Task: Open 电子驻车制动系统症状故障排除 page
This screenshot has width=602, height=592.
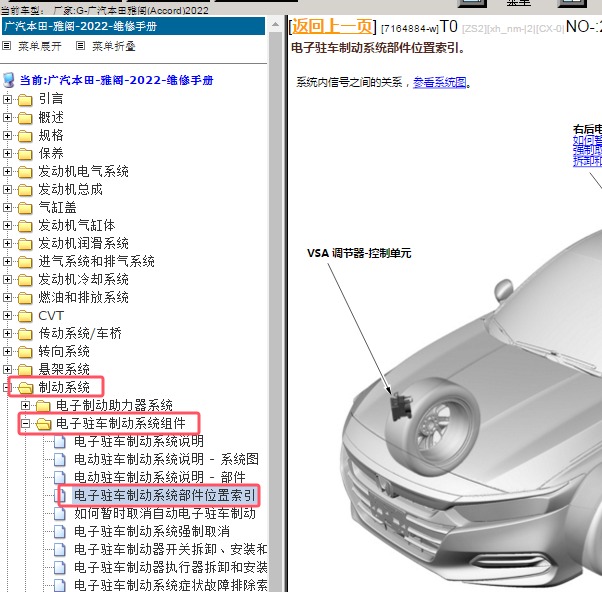Action: (170, 585)
